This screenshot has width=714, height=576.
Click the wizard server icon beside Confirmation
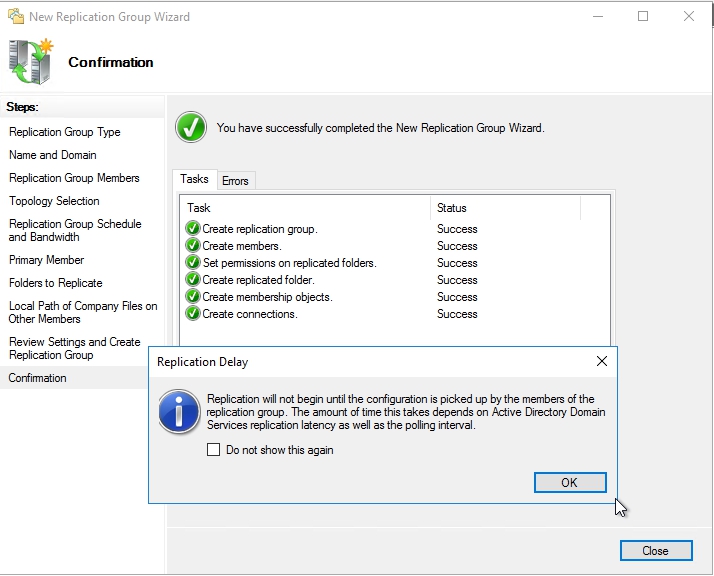pyautogui.click(x=31, y=62)
